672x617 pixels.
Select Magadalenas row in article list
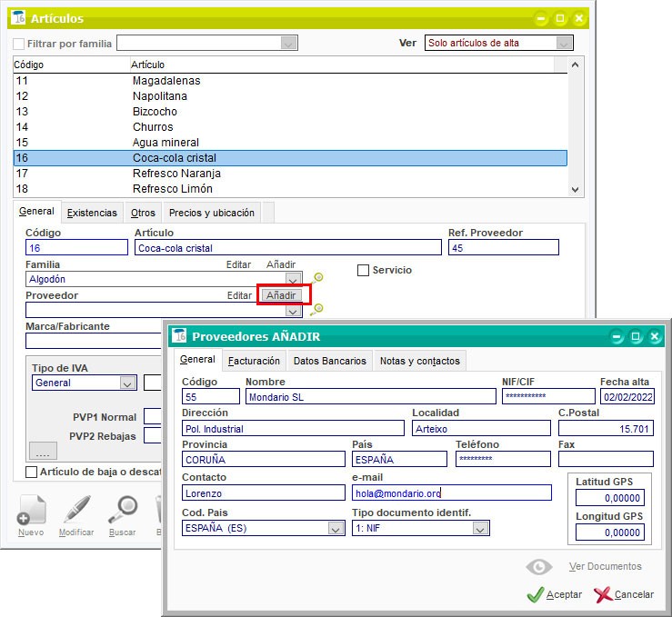coord(290,81)
